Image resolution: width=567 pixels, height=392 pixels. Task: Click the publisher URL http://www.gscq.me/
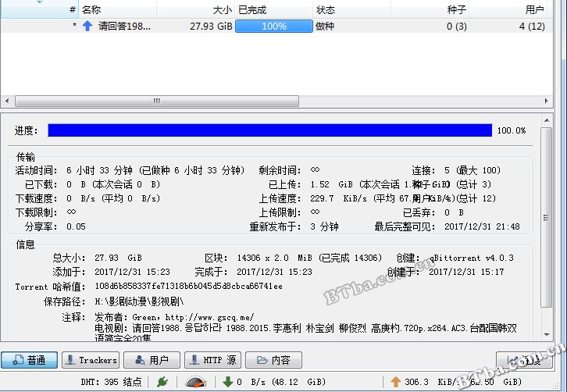tap(209, 317)
